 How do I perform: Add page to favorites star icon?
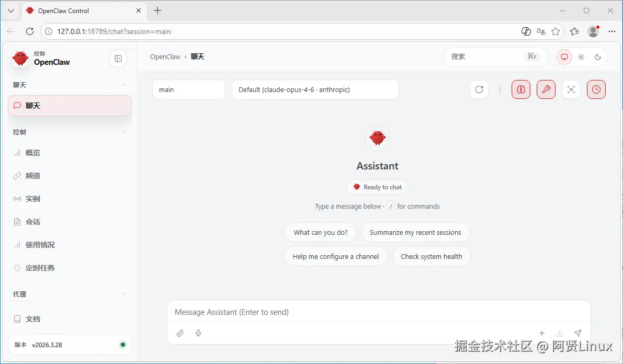point(556,31)
